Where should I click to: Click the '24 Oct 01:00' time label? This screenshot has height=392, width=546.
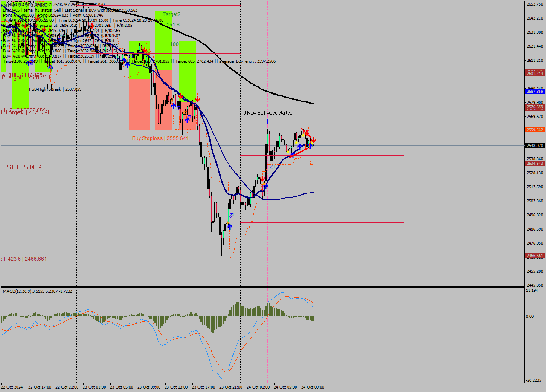click(258, 387)
